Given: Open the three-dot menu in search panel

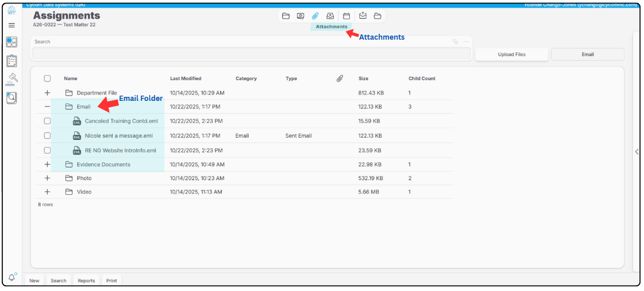Looking at the screenshot, I should click(466, 41).
